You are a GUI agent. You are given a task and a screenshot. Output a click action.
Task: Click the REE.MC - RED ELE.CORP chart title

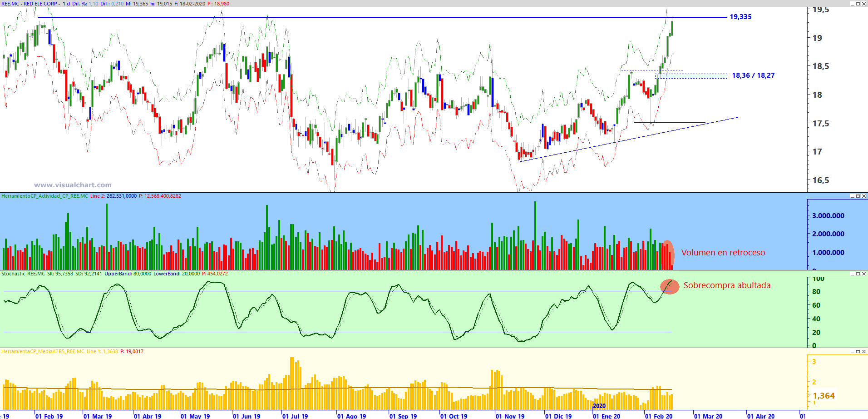30,4
